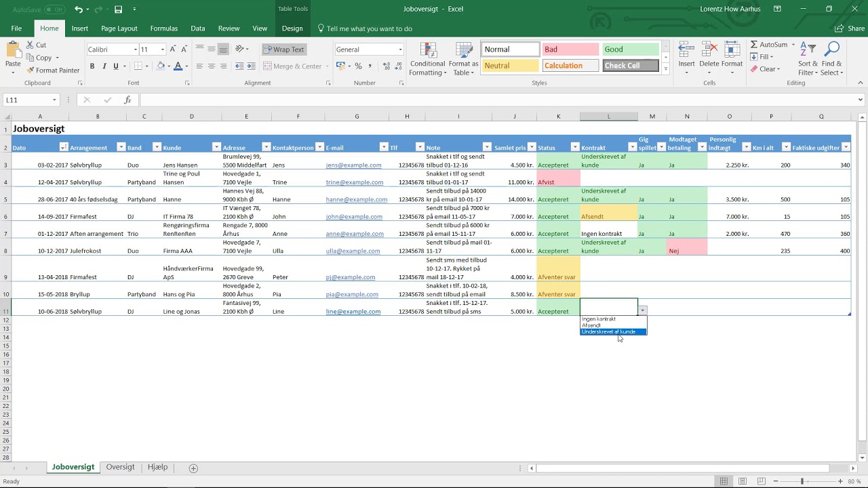Open the Kunde column filter dropdown
868x488 pixels.
[216, 147]
